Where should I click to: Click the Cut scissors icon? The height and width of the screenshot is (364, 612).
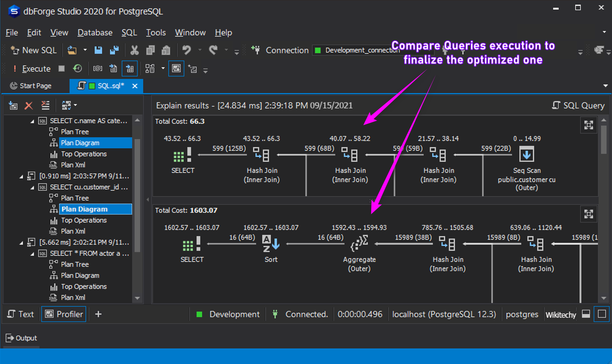click(x=134, y=50)
